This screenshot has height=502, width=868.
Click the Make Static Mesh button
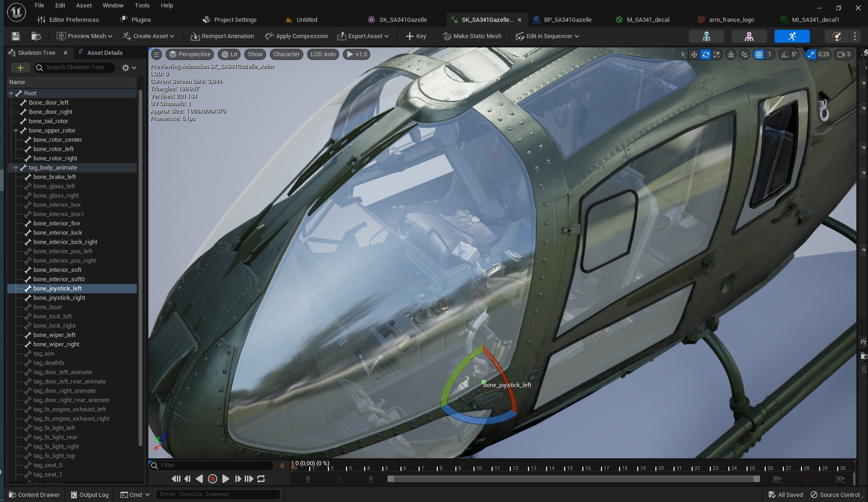[x=472, y=36]
